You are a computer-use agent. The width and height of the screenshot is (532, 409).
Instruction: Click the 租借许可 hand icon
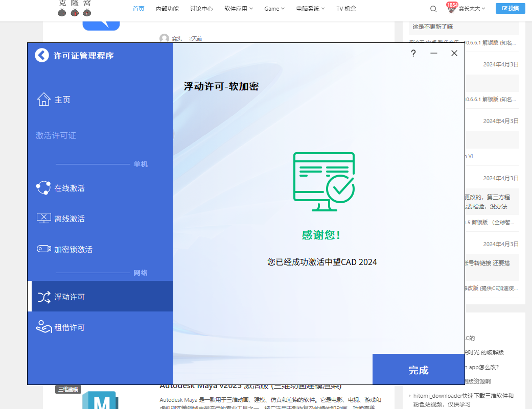click(x=44, y=327)
